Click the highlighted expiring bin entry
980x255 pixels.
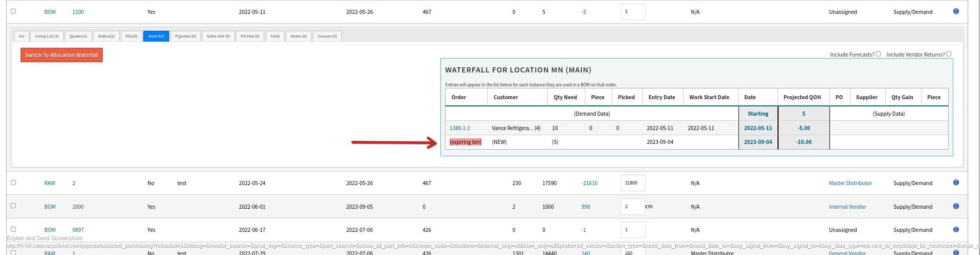465,142
